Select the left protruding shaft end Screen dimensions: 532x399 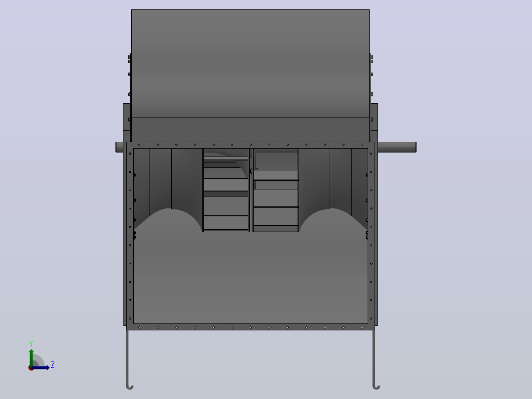click(119, 147)
